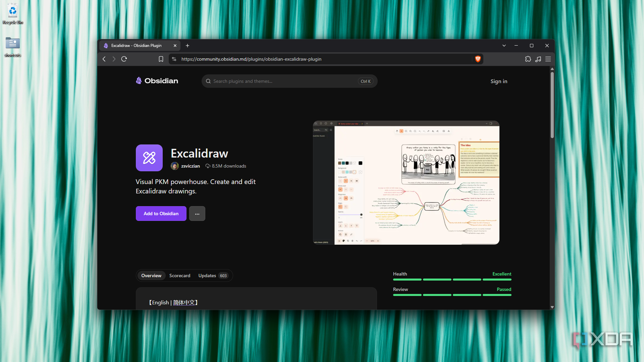Open the browser hamburger menu
This screenshot has width=644, height=362.
(x=548, y=59)
